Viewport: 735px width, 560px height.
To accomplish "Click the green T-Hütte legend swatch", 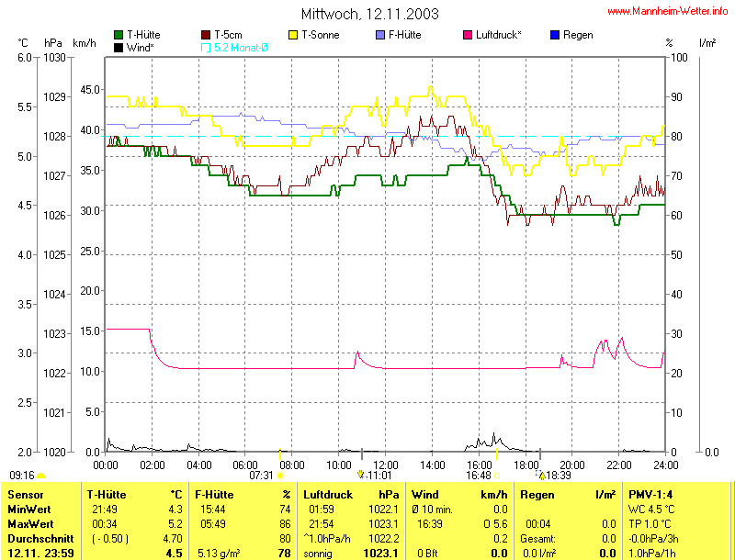I will pos(119,35).
